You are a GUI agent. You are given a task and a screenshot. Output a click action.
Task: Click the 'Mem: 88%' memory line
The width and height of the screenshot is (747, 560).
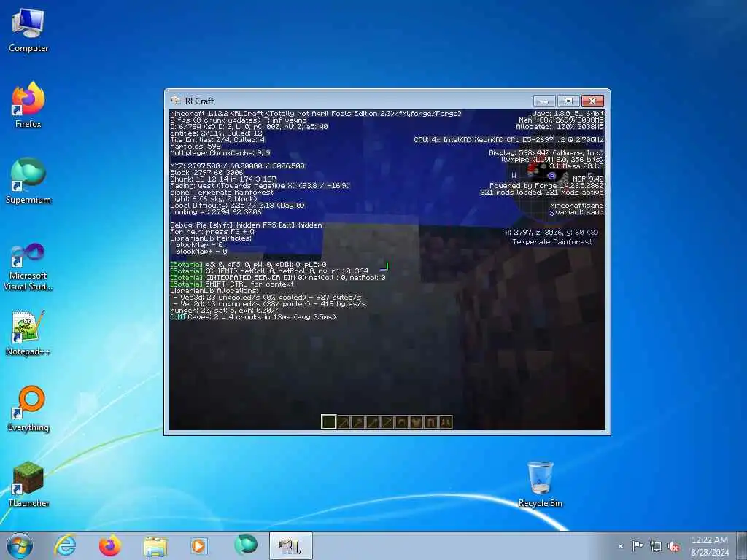coord(561,120)
